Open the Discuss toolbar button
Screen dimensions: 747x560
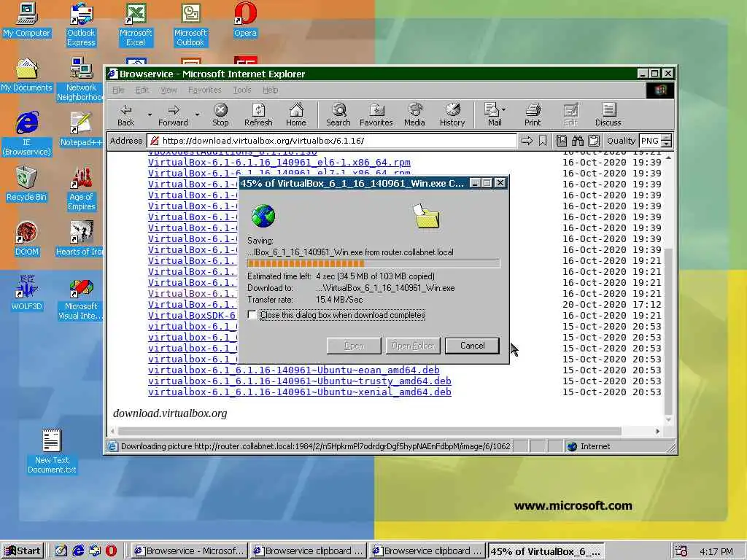click(608, 114)
